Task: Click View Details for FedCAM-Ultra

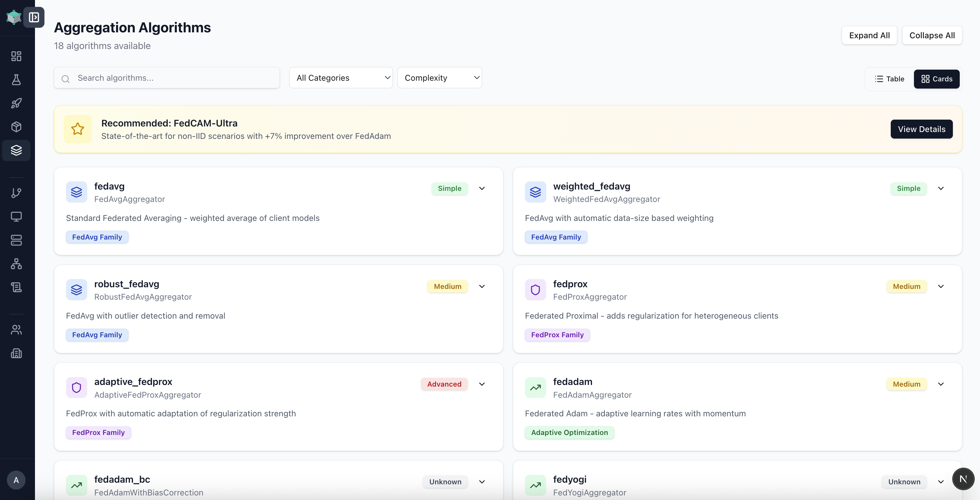Action: (x=921, y=129)
